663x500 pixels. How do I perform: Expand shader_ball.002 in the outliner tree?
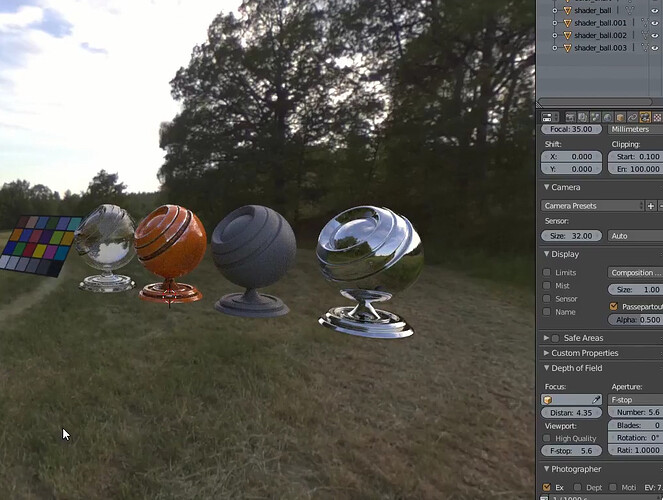point(555,35)
